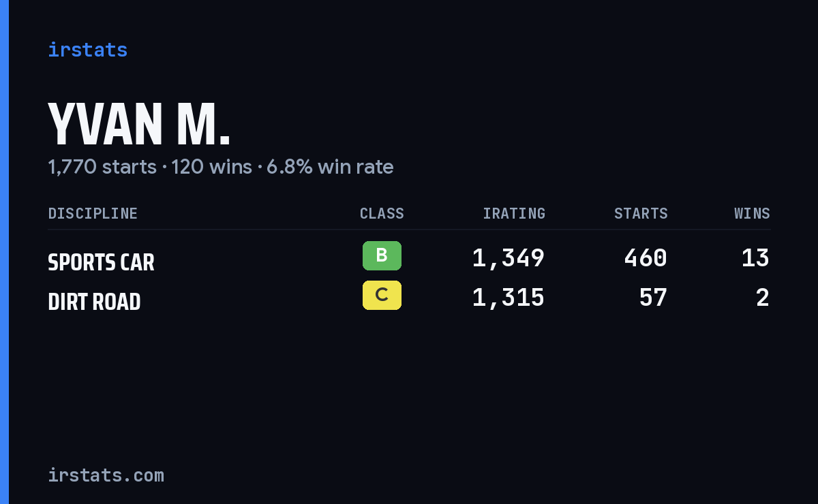Viewport: 818px width, 504px height.
Task: Open the DIRT ROAD discipline row
Action: pyautogui.click(x=409, y=298)
